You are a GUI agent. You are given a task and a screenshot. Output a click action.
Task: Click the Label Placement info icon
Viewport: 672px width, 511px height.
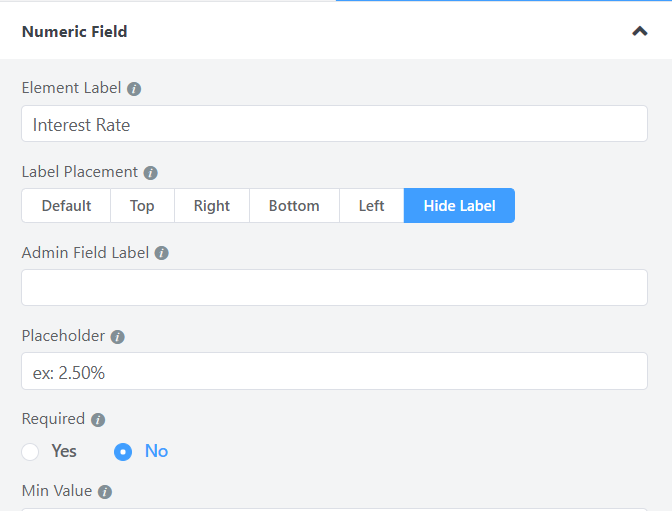[x=150, y=173]
